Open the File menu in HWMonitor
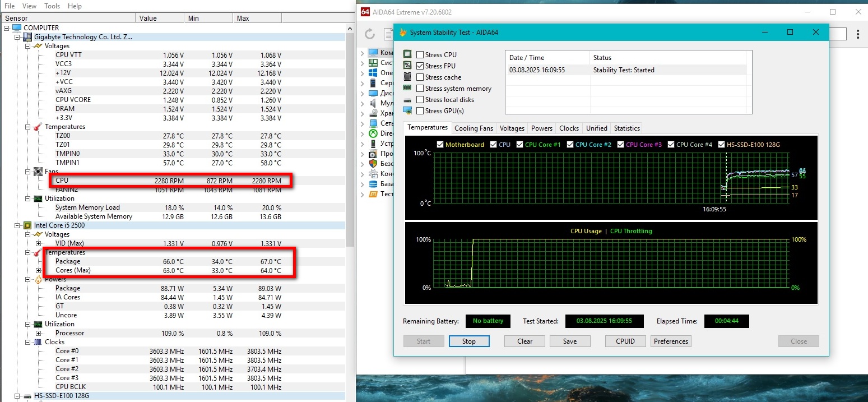This screenshot has height=402, width=868. (10, 6)
